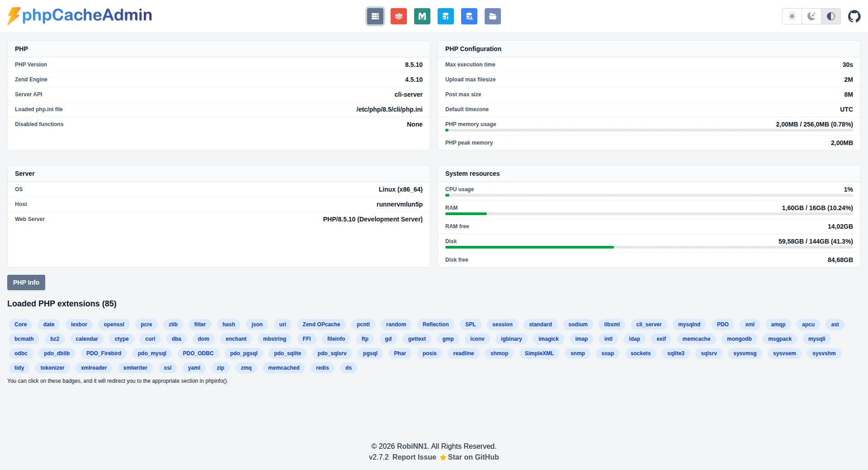Viewport: 868px width, 470px height.
Task: Click the Star on GitHub link
Action: pyautogui.click(x=469, y=457)
